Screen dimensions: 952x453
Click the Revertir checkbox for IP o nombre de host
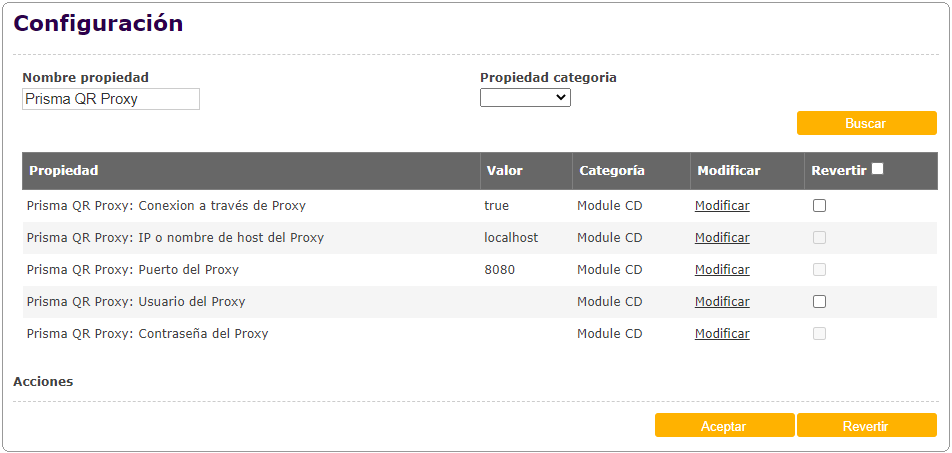click(x=820, y=238)
